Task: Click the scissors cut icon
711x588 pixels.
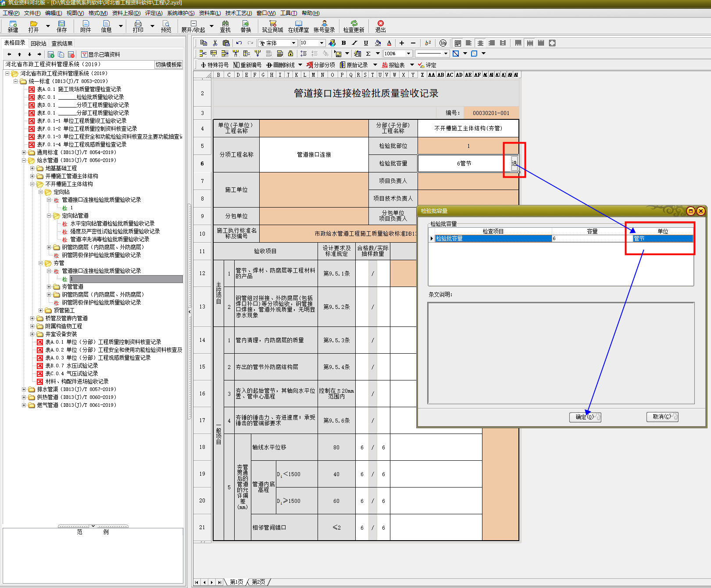Action: click(x=215, y=43)
